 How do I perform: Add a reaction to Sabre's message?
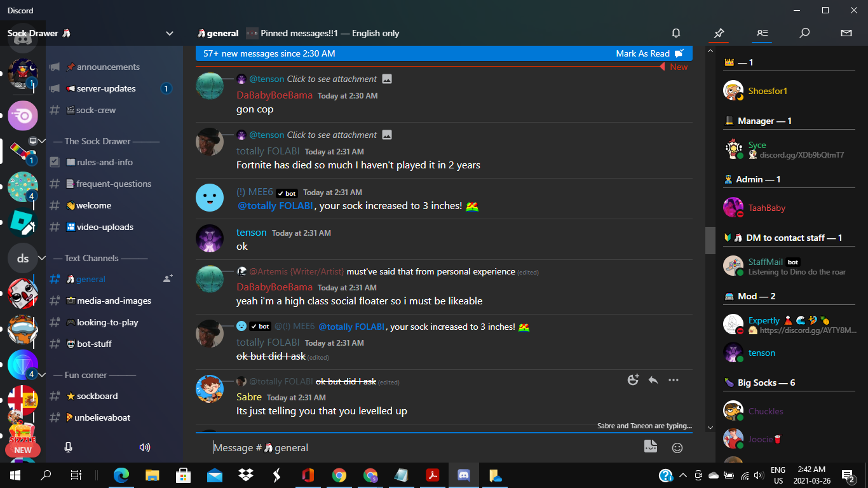click(x=633, y=379)
